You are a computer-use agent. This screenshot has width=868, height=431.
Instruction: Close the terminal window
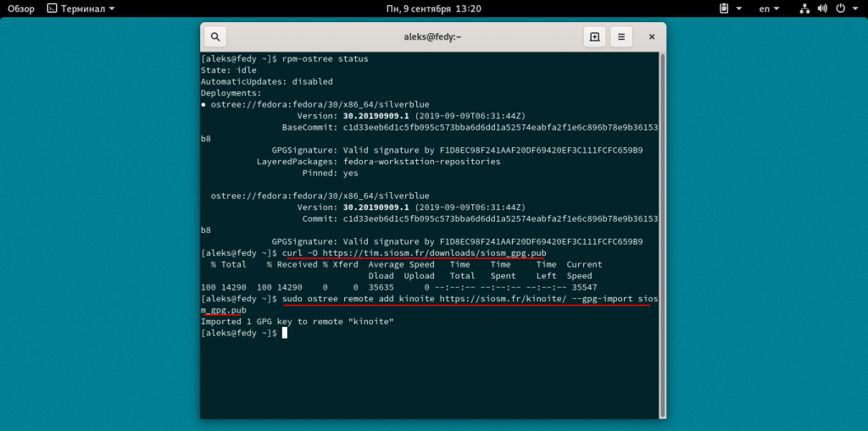point(650,37)
